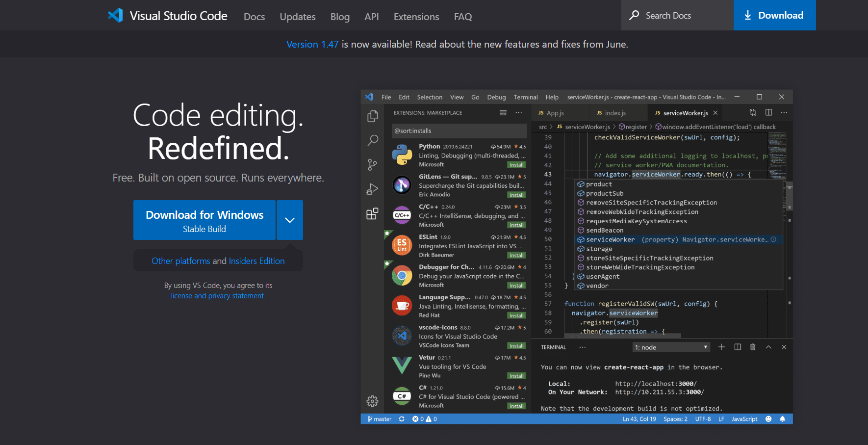The image size is (868, 445).
Task: Open the File menu
Action: tap(386, 97)
